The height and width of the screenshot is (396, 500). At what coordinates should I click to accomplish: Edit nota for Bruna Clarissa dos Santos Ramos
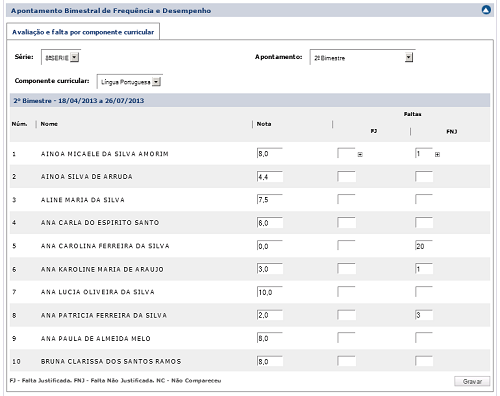(270, 361)
